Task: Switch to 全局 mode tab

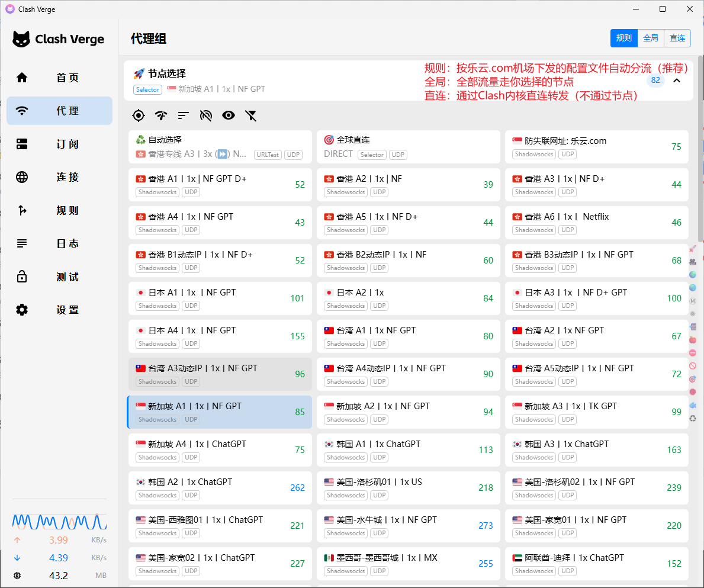Action: point(651,38)
